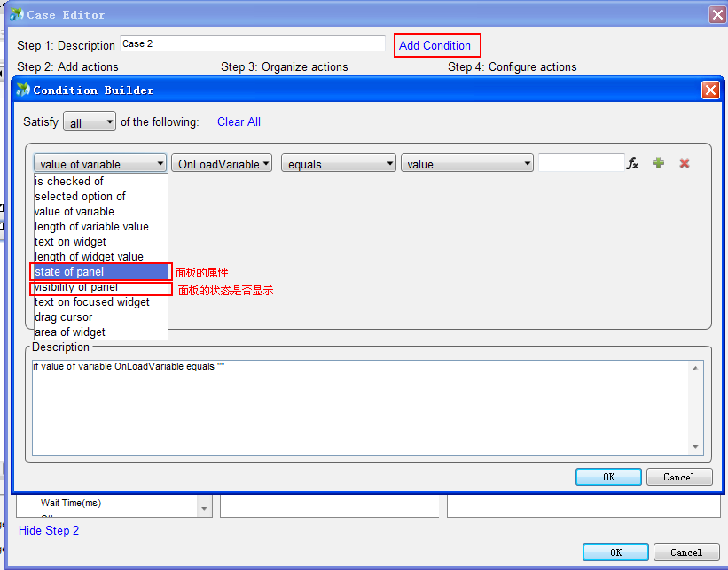This screenshot has width=728, height=570.
Task: Close the Case Editor window
Action: tap(717, 14)
